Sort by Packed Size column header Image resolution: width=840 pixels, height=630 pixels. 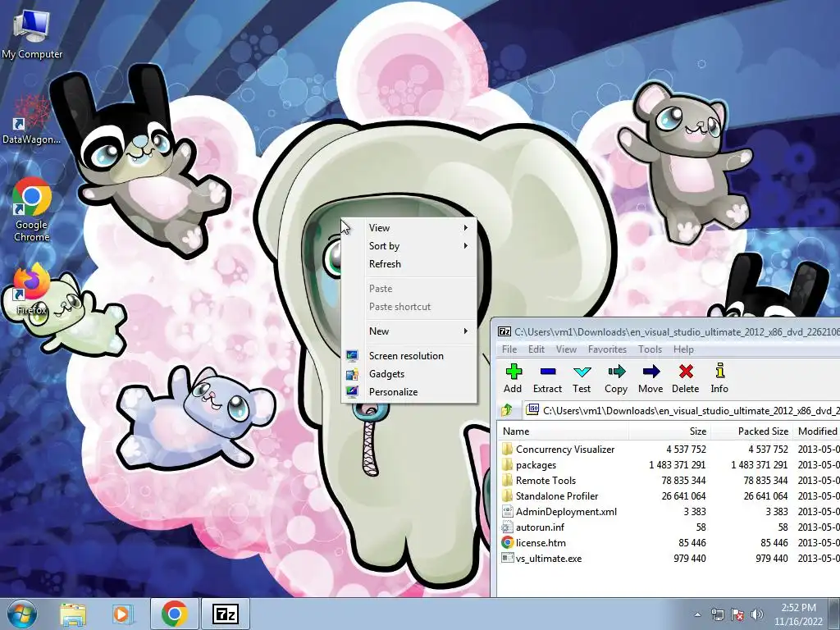[751, 431]
